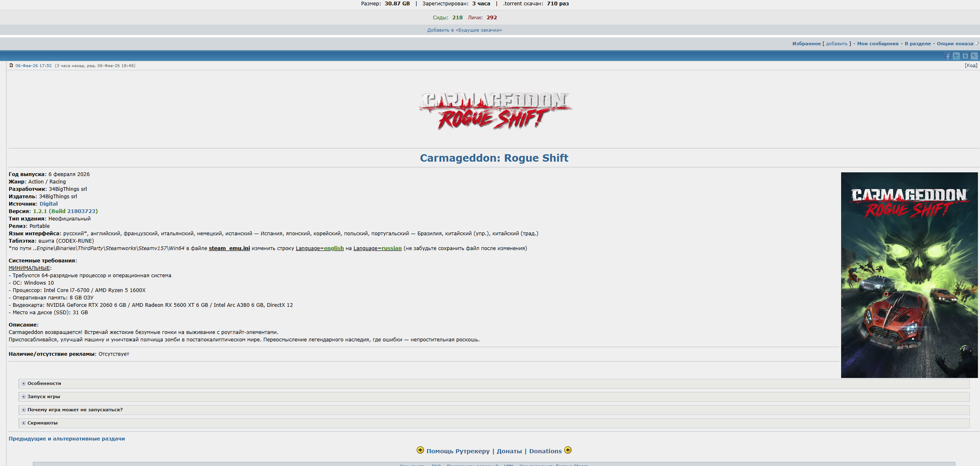Expand the Скриншоты spoiler
The height and width of the screenshot is (466, 980).
coord(42,423)
